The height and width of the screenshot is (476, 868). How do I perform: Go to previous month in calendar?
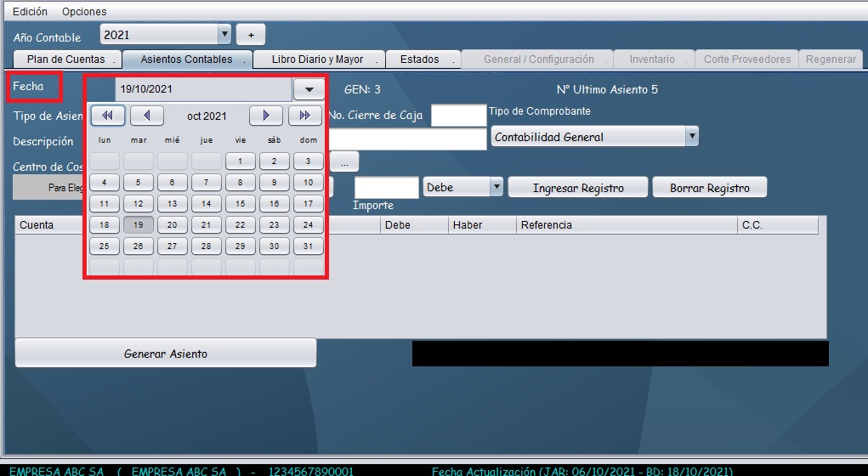click(x=147, y=116)
